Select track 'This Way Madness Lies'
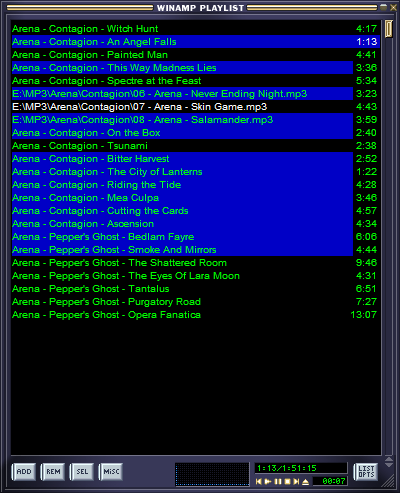 [195, 68]
